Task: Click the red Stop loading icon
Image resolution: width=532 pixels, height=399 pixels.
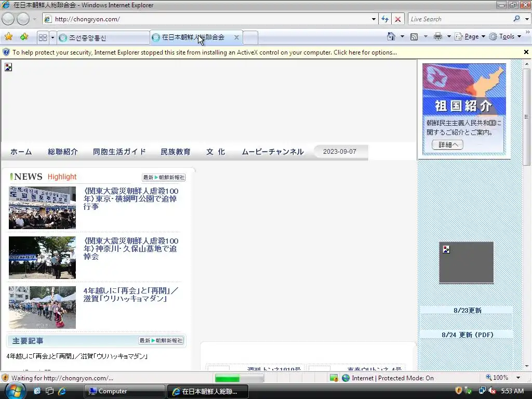Action: point(398,19)
